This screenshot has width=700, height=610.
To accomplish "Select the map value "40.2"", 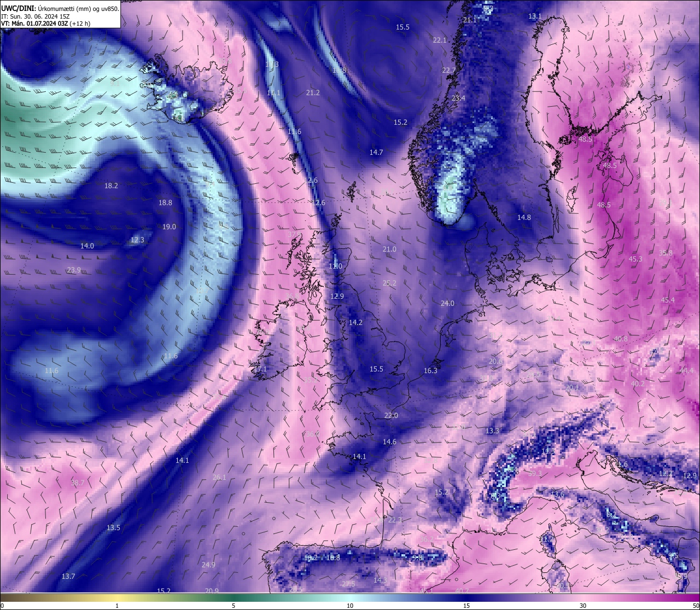I will 638,384.
